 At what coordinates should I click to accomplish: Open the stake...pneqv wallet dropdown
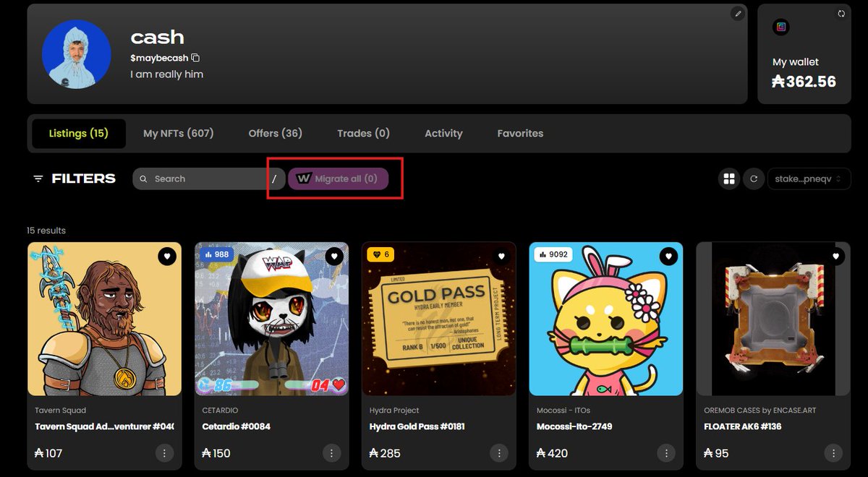pyautogui.click(x=810, y=179)
